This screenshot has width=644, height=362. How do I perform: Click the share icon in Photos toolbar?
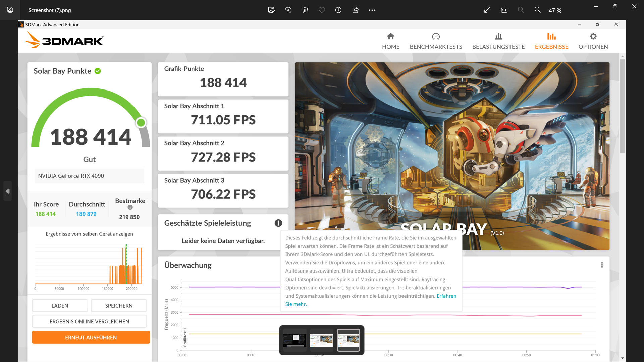coord(355,10)
